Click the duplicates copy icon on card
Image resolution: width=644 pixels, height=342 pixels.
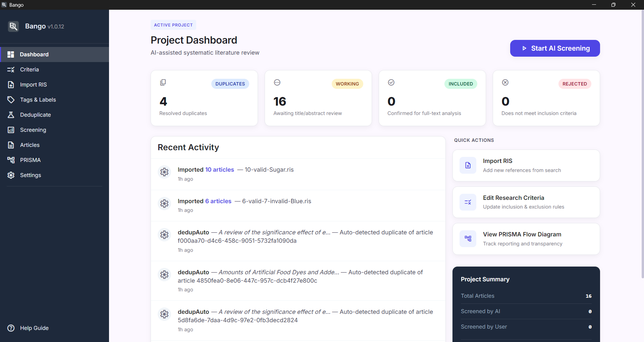(x=163, y=82)
